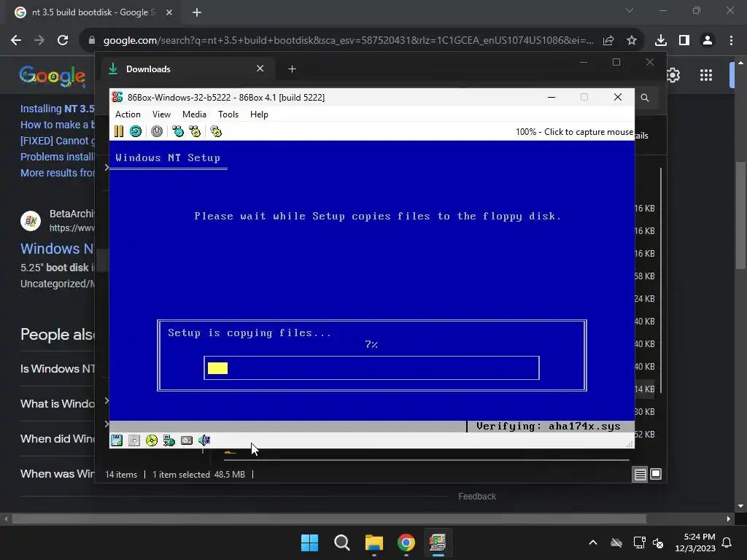Viewport: 747px width, 560px height.
Task: Open 'Problems install...' link
Action: coord(57,157)
